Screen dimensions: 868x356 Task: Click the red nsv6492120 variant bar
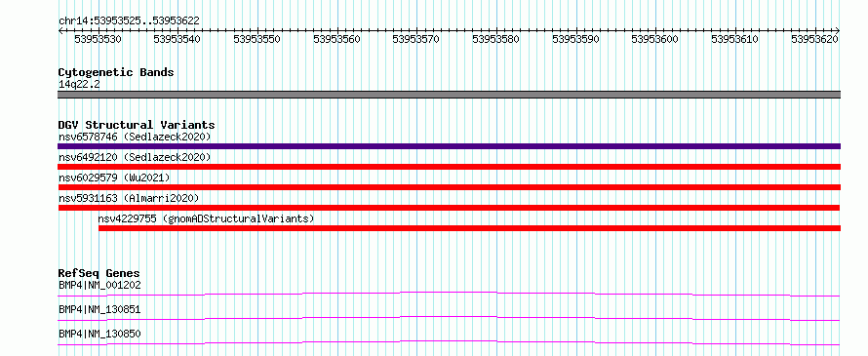tap(449, 167)
